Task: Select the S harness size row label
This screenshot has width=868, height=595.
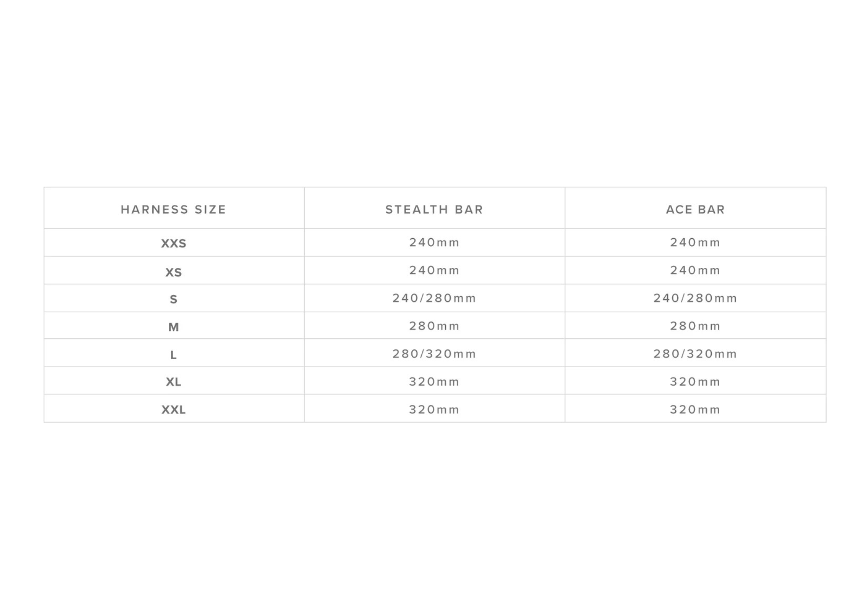Action: 173,299
